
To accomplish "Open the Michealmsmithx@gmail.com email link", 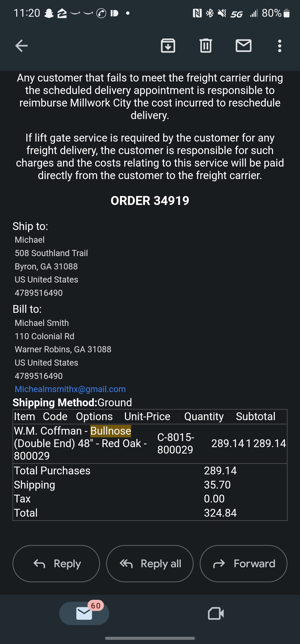I will coord(70,389).
